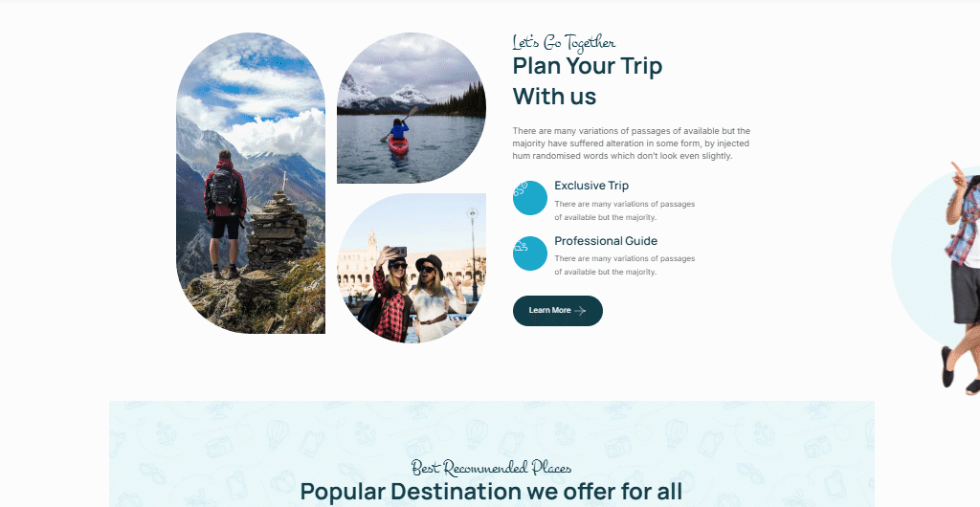Click the description text under Professional Guide
The height and width of the screenshot is (507, 980).
(624, 265)
